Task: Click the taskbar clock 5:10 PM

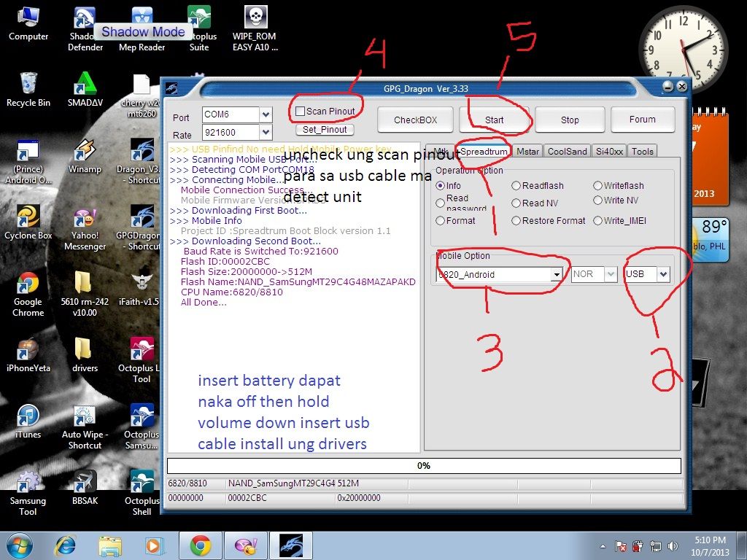Action: (710, 546)
